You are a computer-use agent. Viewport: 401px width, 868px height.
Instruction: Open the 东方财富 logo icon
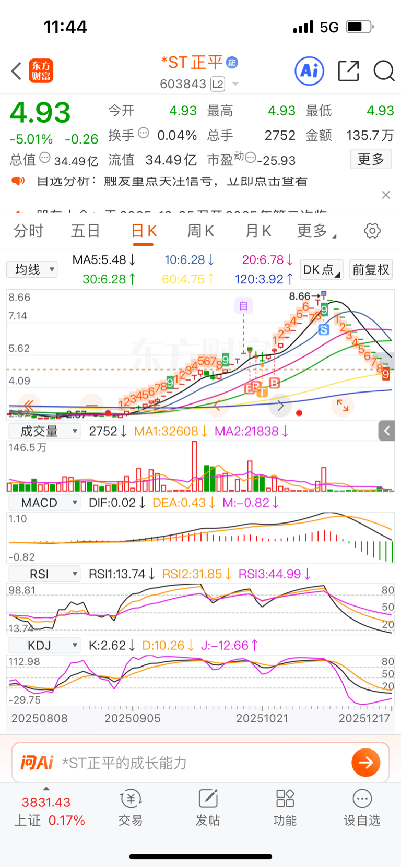tap(41, 71)
